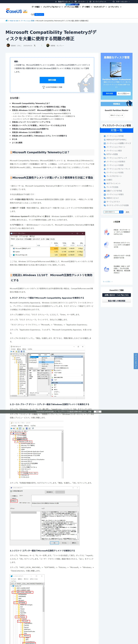Open 製品ダウンロード in the top bar
Image resolution: width=138 pixels, height=644 pixels.
click(x=63, y=2)
